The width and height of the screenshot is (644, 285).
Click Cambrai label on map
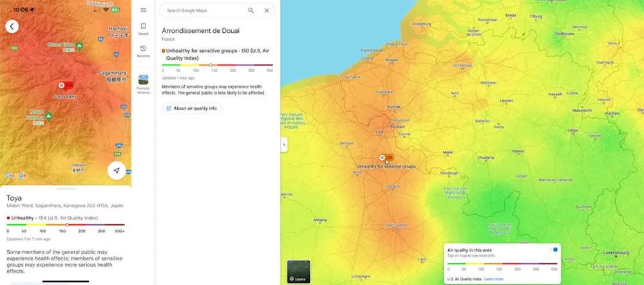pos(393,186)
